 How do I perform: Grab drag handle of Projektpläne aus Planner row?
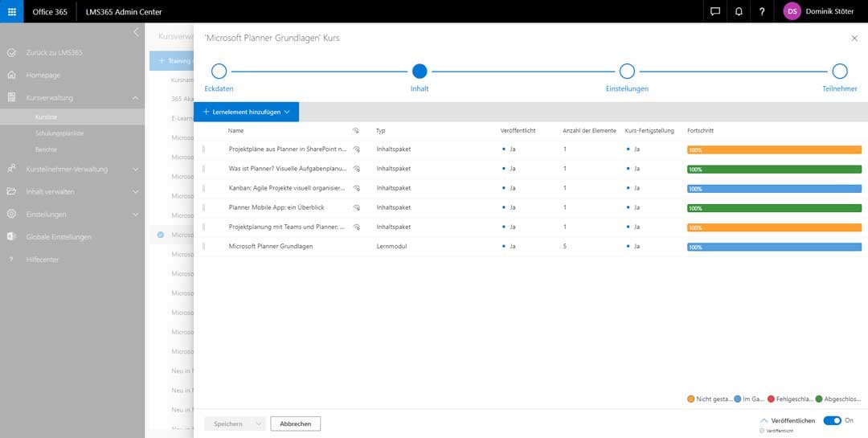pyautogui.click(x=203, y=149)
